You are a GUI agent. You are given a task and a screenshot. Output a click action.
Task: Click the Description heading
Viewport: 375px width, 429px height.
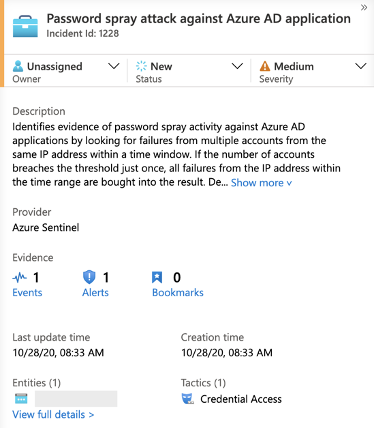[39, 111]
